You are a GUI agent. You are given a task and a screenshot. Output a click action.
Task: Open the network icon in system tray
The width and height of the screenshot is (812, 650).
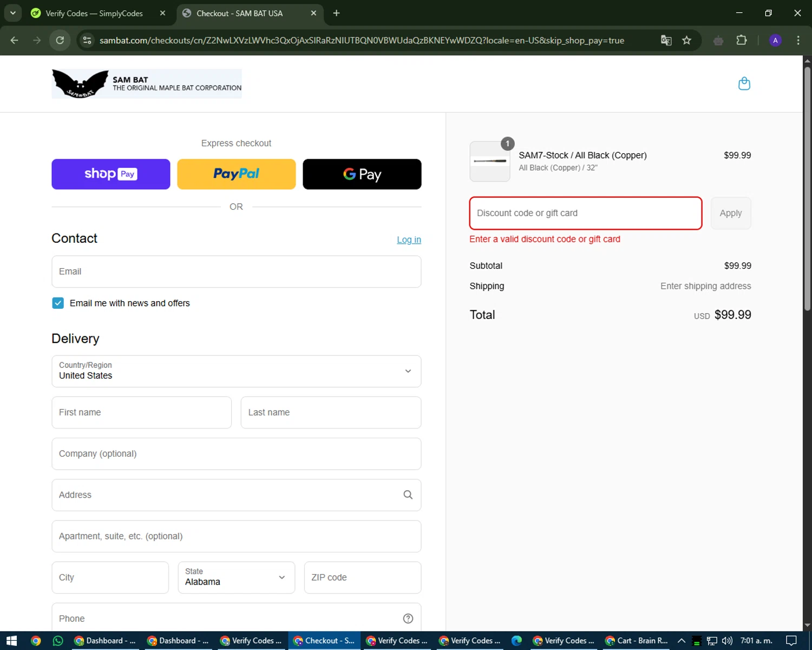[712, 641]
